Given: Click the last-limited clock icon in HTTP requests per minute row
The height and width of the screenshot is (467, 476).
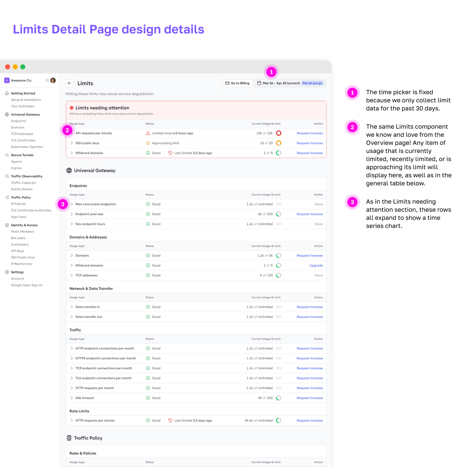Looking at the screenshot, I should 170,421.
